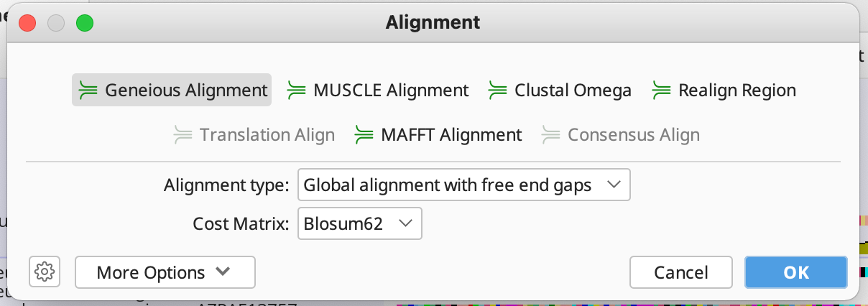
Task: Choose the Clustal Omega option label
Action: pyautogui.click(x=573, y=91)
